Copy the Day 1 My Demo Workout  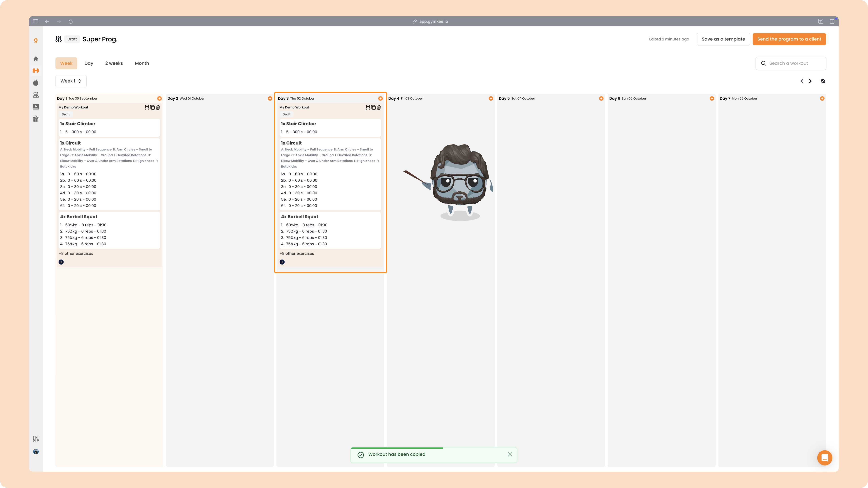pos(152,107)
